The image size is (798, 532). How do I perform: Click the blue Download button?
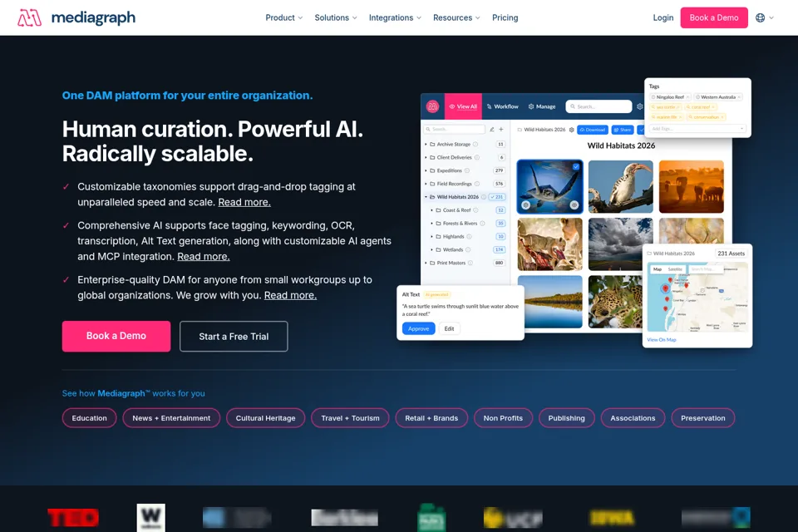(593, 130)
